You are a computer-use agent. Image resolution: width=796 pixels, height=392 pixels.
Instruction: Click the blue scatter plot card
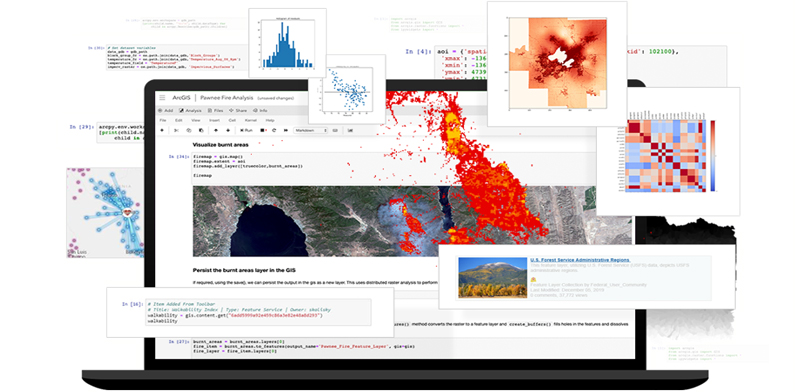pos(347,89)
